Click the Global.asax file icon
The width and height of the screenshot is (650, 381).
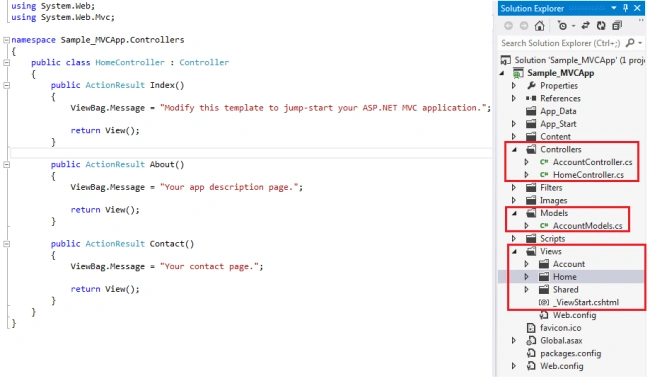click(531, 341)
